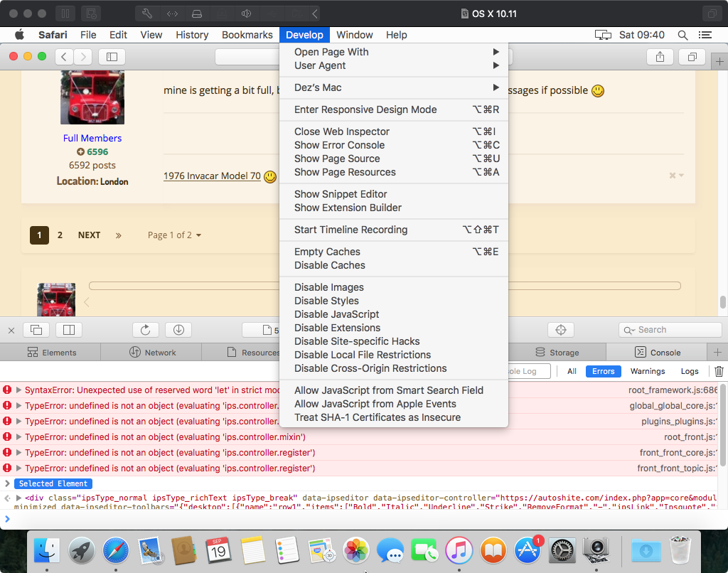Open User Agent submenu
The width and height of the screenshot is (728, 573).
(x=394, y=65)
